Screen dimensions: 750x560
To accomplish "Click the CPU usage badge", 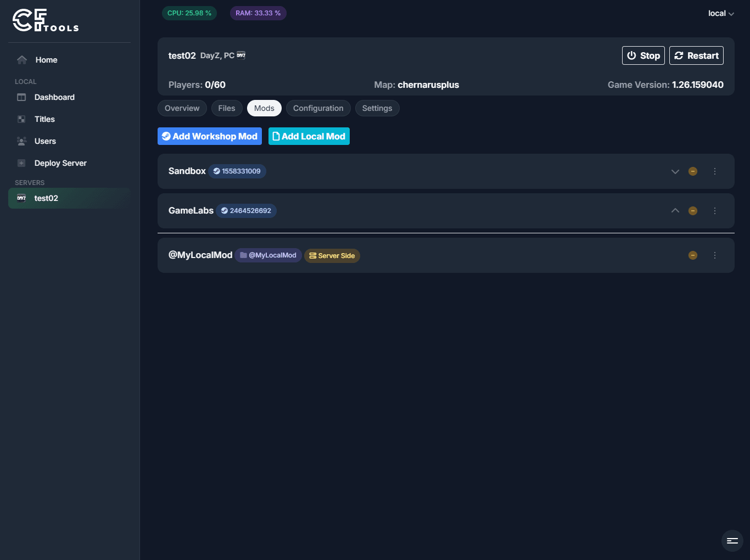I will (x=189, y=13).
